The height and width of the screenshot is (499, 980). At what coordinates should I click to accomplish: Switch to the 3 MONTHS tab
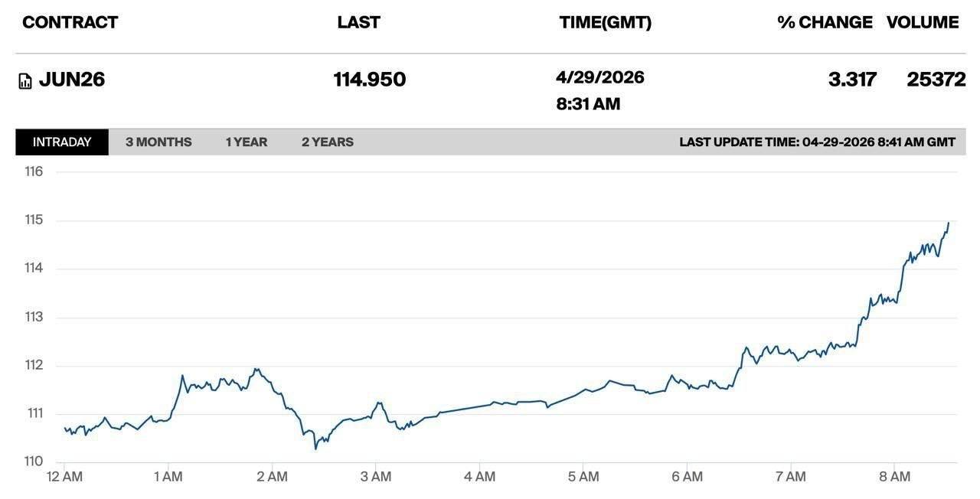(158, 142)
